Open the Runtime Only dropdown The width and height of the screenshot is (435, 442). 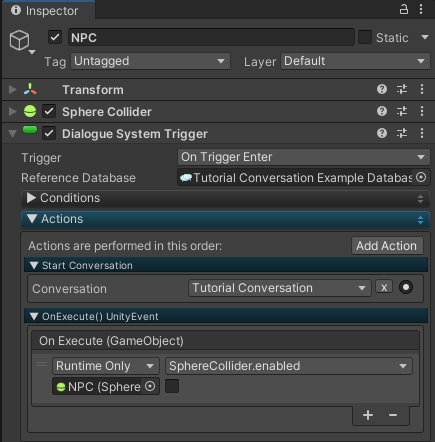pos(106,366)
